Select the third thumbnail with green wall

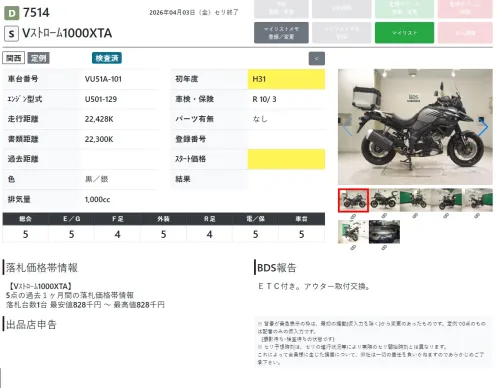(415, 200)
